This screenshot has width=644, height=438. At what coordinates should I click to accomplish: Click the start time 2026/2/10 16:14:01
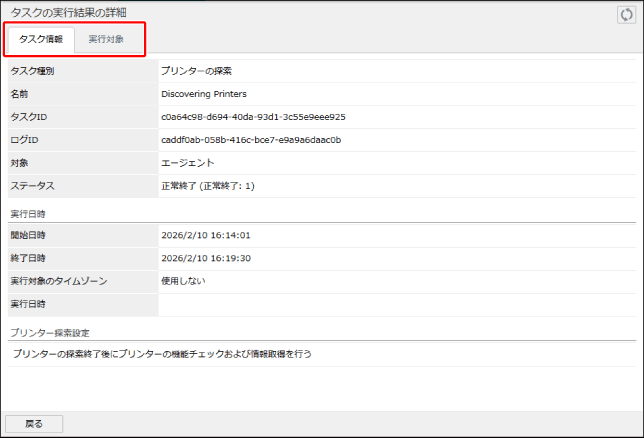[205, 236]
